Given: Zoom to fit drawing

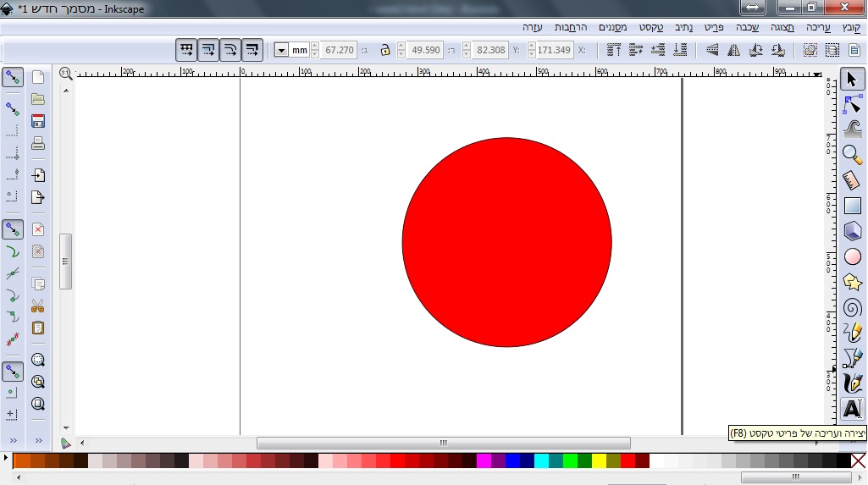Looking at the screenshot, I should [x=37, y=382].
